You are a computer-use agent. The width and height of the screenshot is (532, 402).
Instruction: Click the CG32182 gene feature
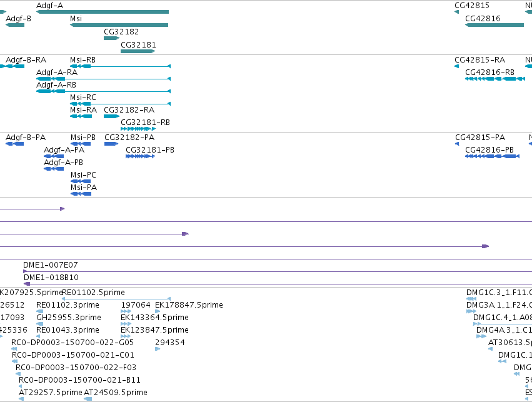click(x=112, y=38)
